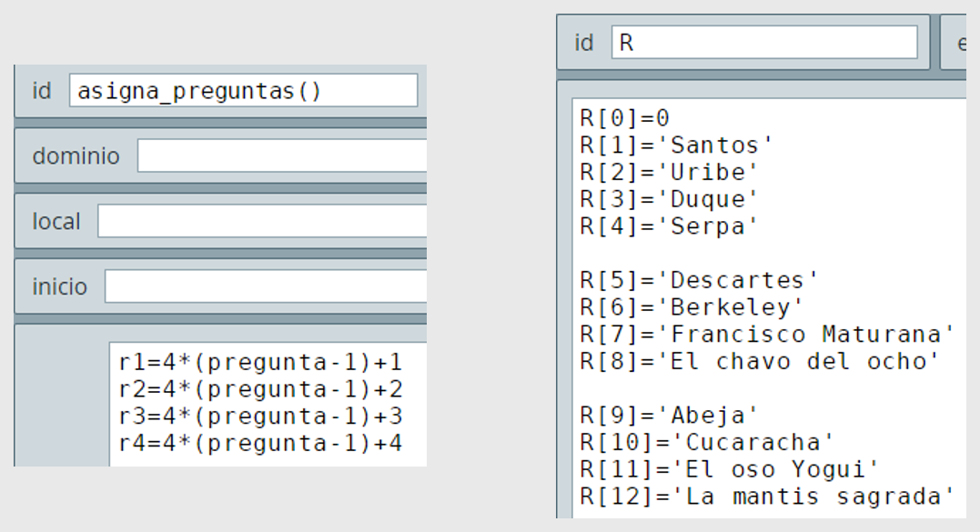Click the line R[5]='Descartes'

coord(699,280)
